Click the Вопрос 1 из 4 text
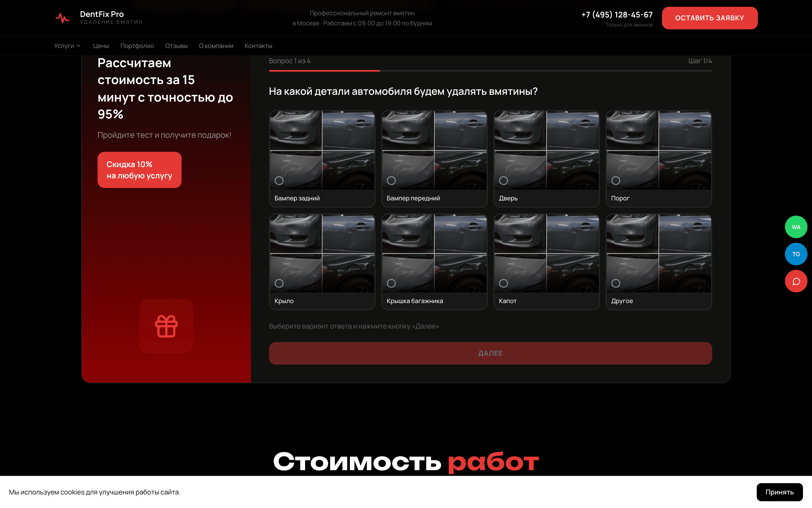 290,61
